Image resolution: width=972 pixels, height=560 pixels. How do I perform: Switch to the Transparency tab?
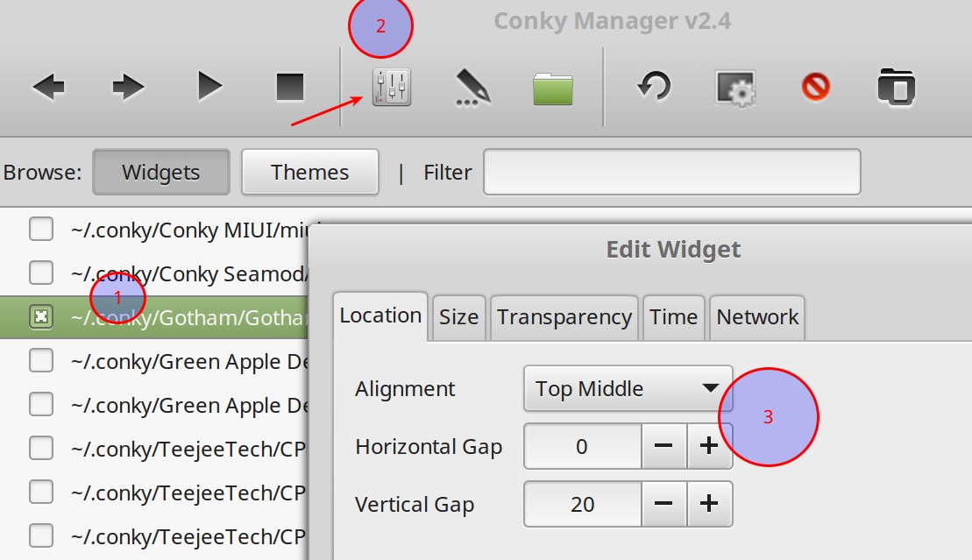point(564,316)
